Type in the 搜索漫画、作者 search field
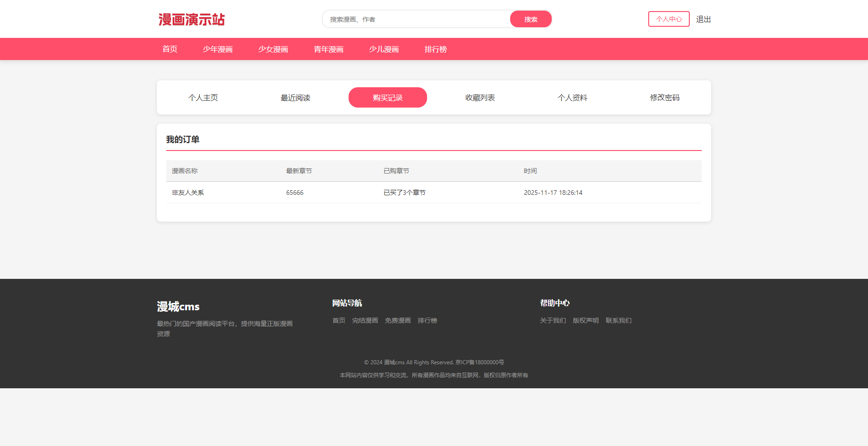This screenshot has width=868, height=446. pos(416,19)
